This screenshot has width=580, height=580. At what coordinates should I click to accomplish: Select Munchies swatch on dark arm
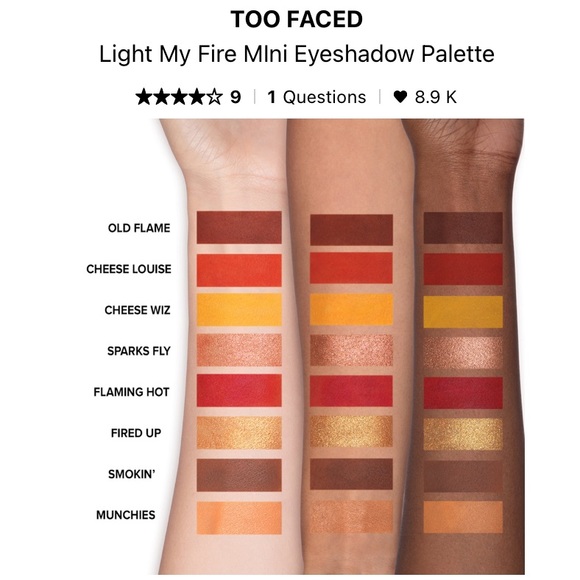[x=463, y=517]
